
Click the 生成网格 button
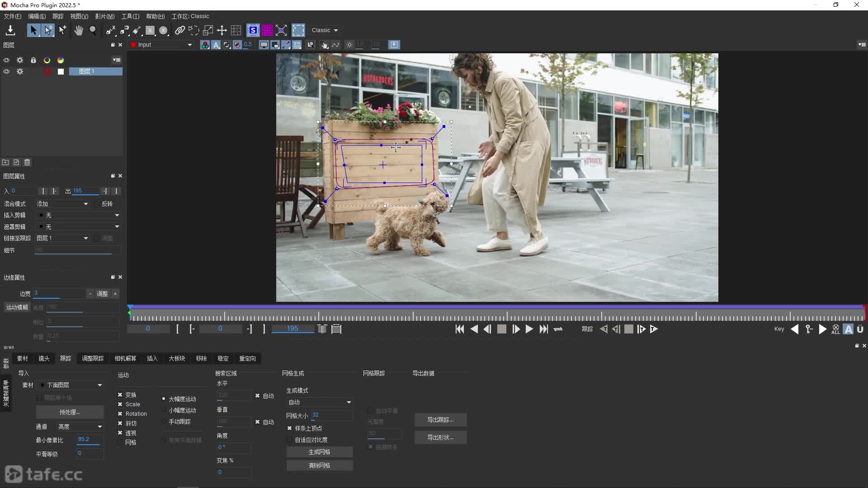(x=319, y=452)
